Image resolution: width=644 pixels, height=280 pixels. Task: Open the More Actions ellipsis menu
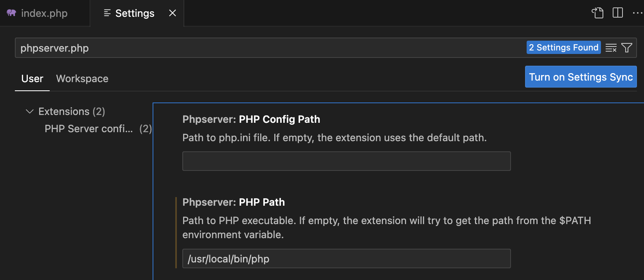(x=637, y=13)
